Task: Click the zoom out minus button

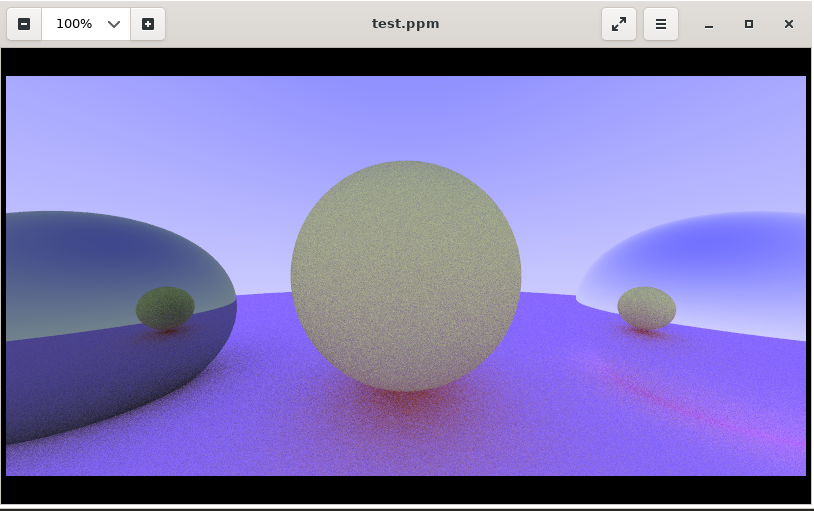Action: [x=24, y=24]
